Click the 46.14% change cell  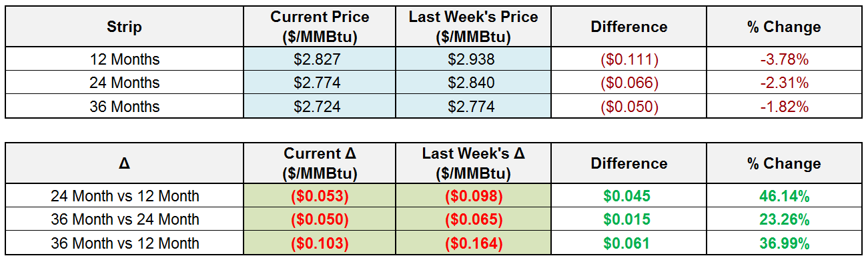(784, 196)
